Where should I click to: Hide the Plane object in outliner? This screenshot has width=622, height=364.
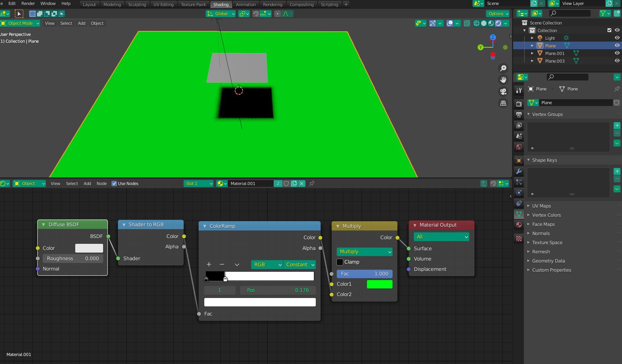coord(617,45)
